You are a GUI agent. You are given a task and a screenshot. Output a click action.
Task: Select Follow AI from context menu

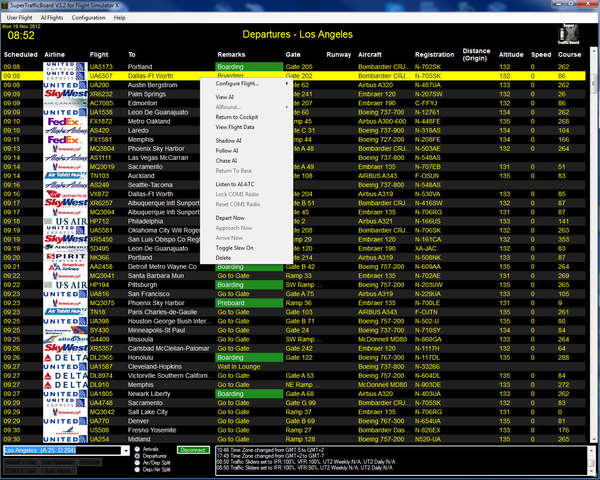point(227,151)
